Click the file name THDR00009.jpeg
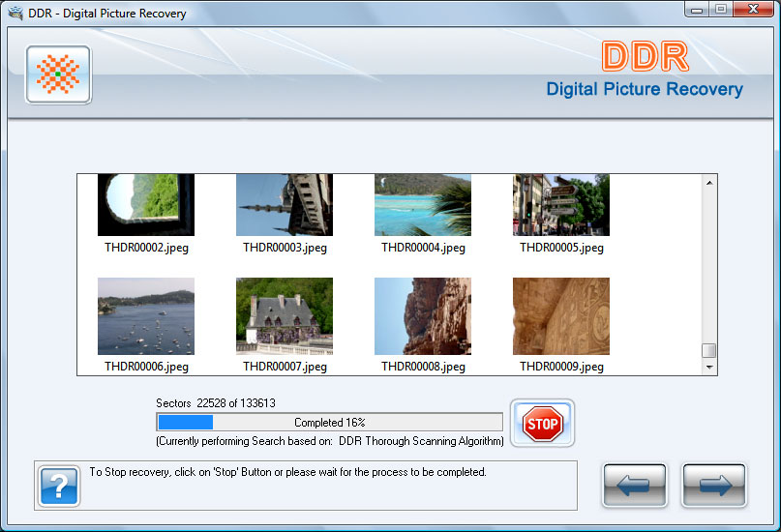Image resolution: width=781 pixels, height=532 pixels. pyautogui.click(x=562, y=367)
